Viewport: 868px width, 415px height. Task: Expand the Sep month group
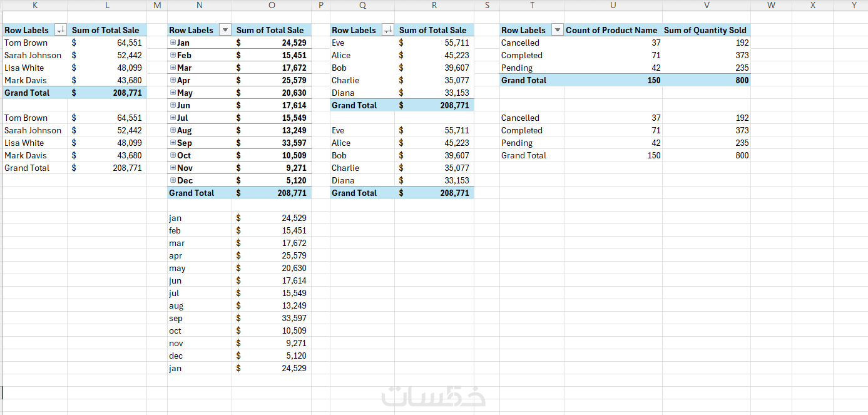[173, 143]
